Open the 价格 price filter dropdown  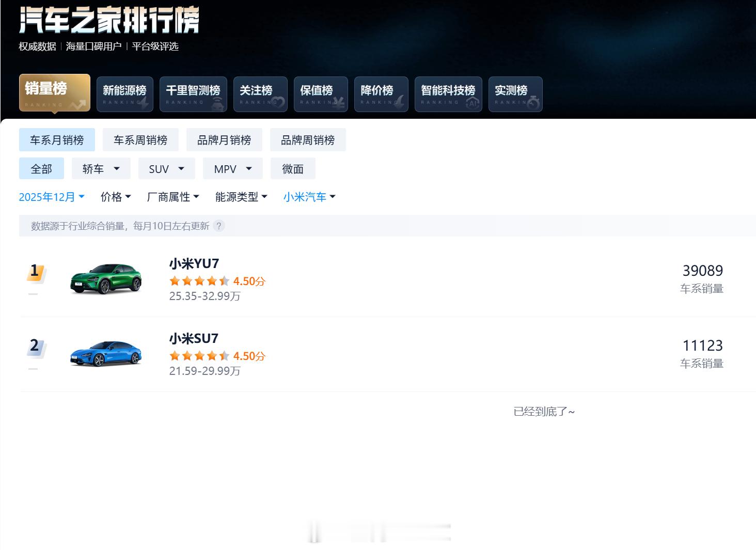pos(116,197)
